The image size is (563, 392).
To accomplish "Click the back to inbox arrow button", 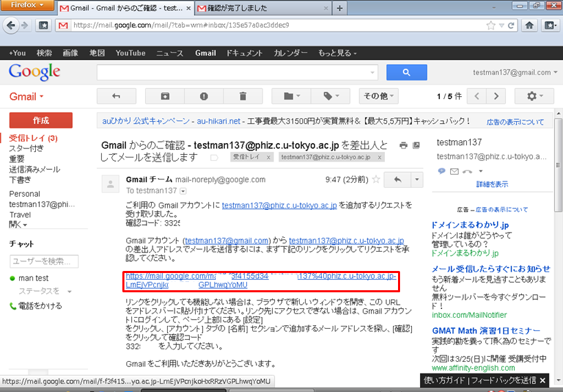I will click(x=116, y=96).
